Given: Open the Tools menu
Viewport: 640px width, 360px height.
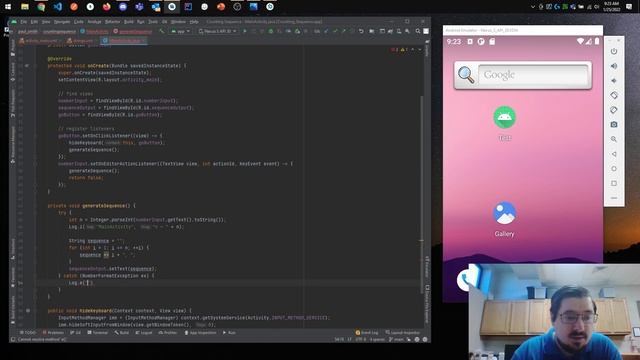Looking at the screenshot, I should click(x=153, y=22).
